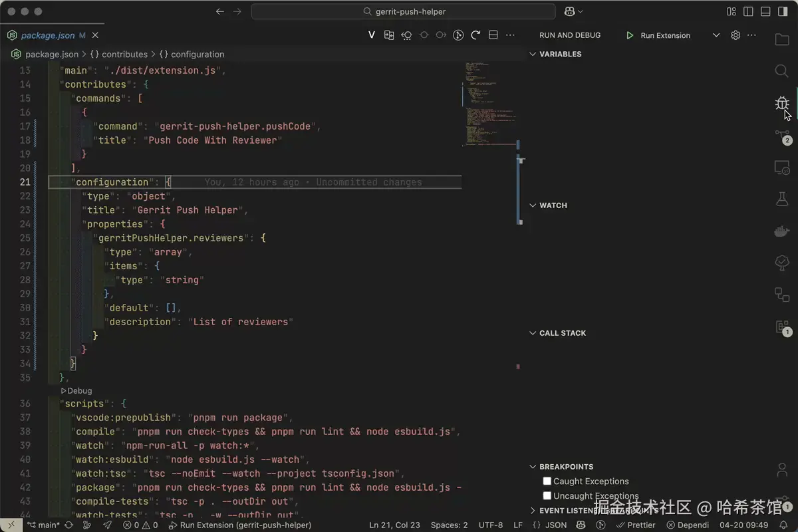The width and height of the screenshot is (798, 532).
Task: Toggle the Secondary Side Bar layout button
Action: 782,11
